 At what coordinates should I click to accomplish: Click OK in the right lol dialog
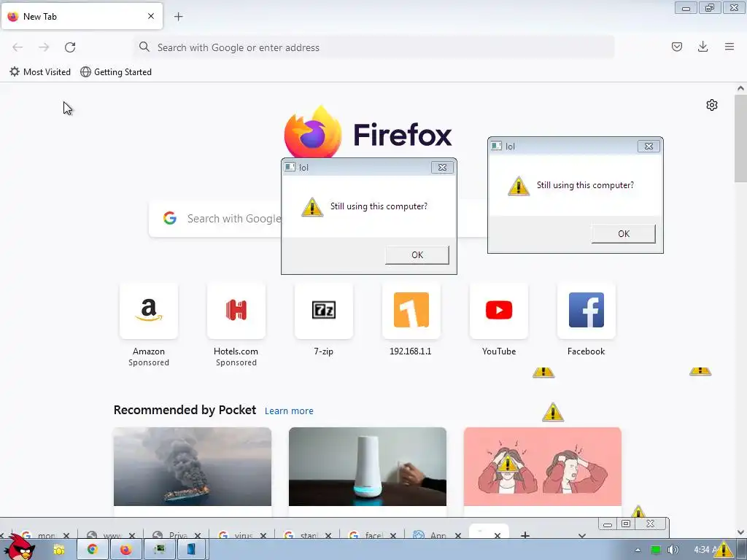[624, 234]
